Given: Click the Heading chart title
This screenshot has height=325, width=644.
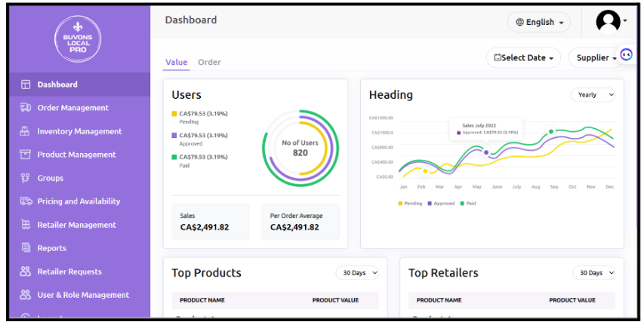Looking at the screenshot, I should click(390, 95).
